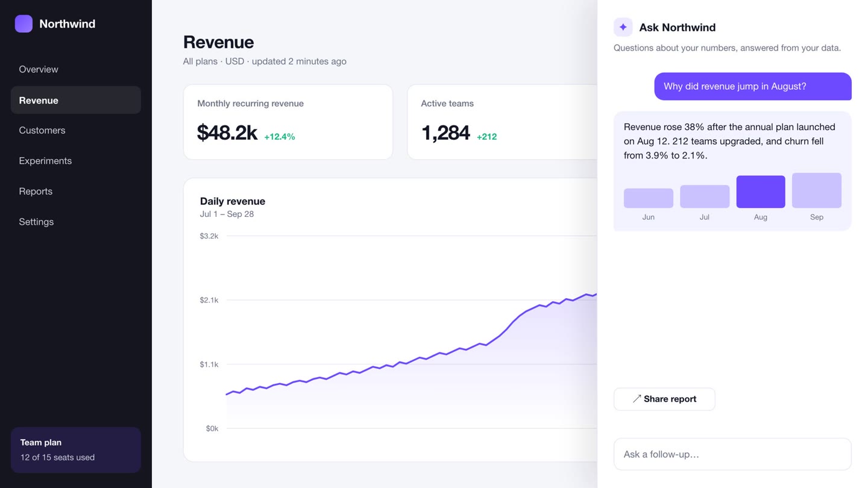Click the +12.4% change indicator

point(280,137)
